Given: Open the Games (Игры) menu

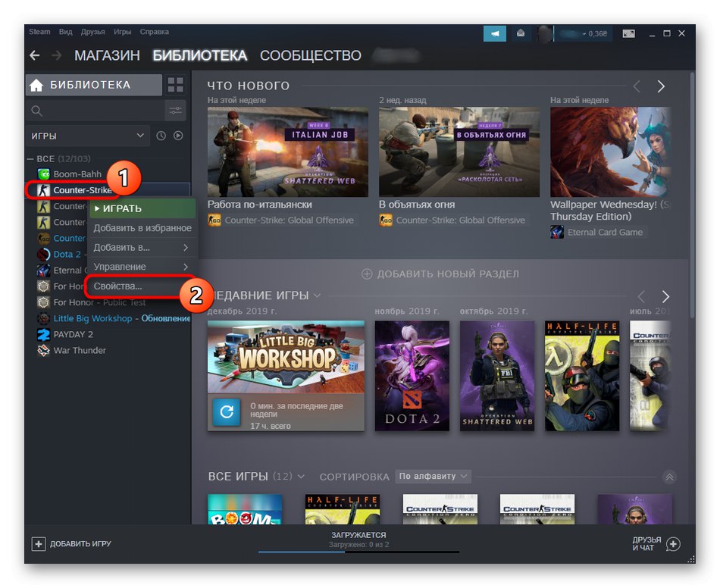Looking at the screenshot, I should tap(123, 32).
